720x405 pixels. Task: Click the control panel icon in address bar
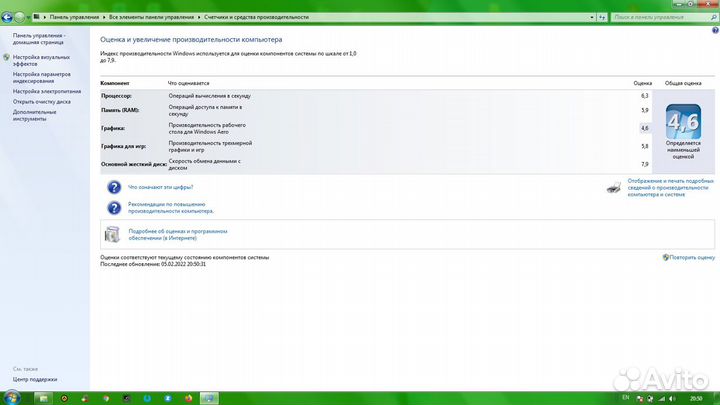(36, 17)
